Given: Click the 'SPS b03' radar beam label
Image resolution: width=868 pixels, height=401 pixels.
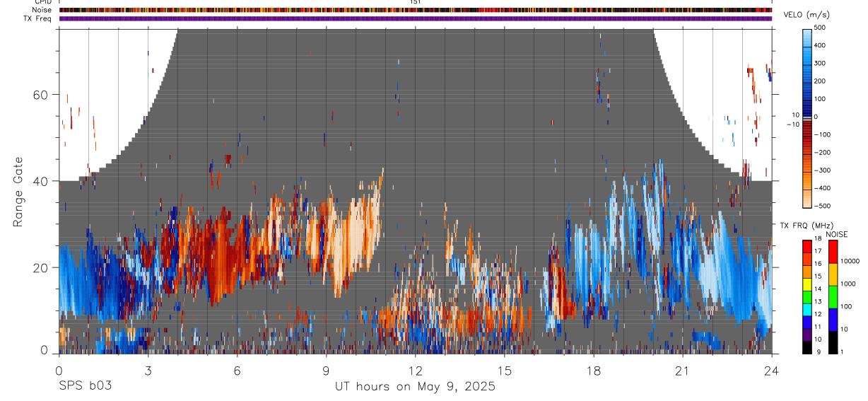Looking at the screenshot, I should 84,387.
